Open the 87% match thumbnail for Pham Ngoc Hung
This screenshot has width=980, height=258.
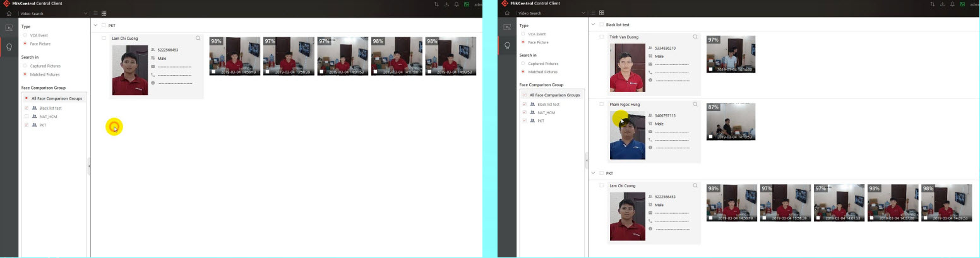coord(731,122)
